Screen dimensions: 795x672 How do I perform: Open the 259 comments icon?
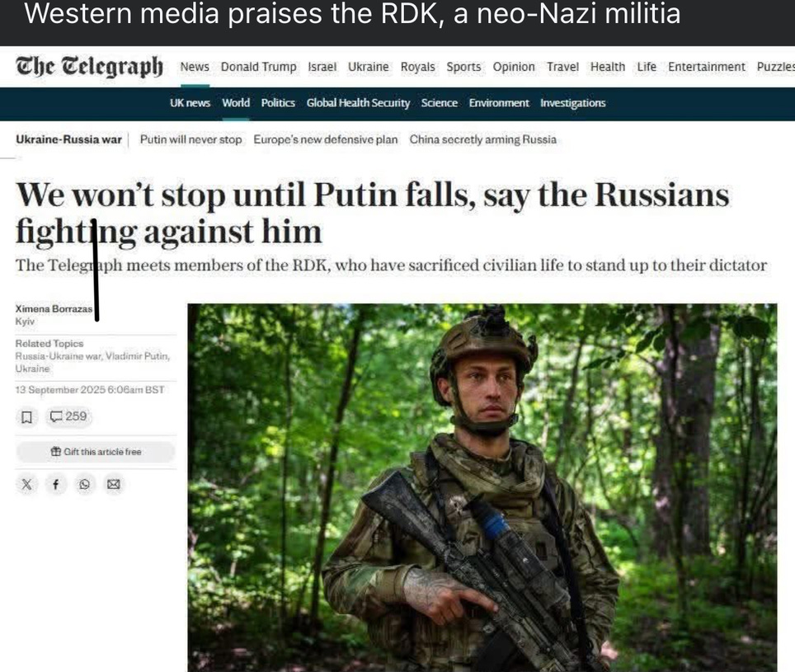coord(68,416)
